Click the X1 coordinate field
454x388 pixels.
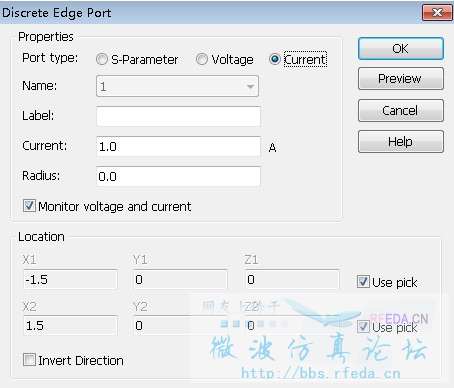pyautogui.click(x=70, y=279)
